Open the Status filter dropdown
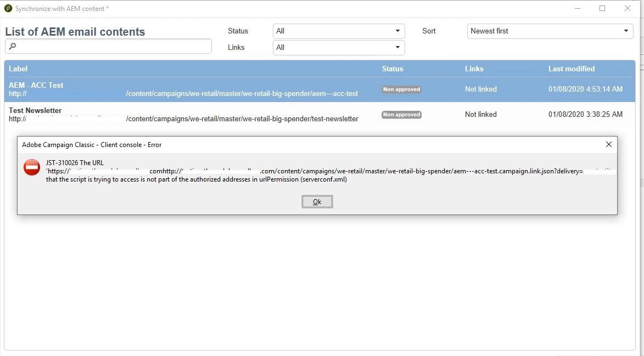Image resolution: width=644 pixels, height=356 pixels. tap(339, 31)
